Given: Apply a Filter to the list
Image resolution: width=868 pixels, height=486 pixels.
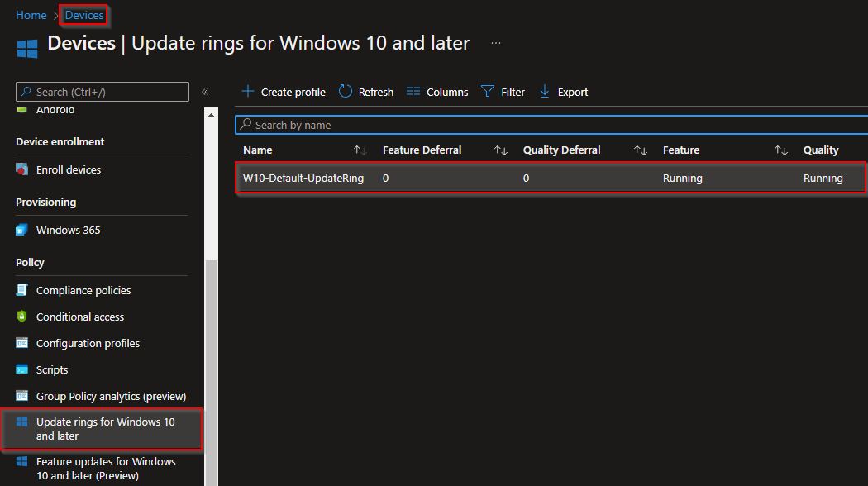Looking at the screenshot, I should [x=503, y=92].
